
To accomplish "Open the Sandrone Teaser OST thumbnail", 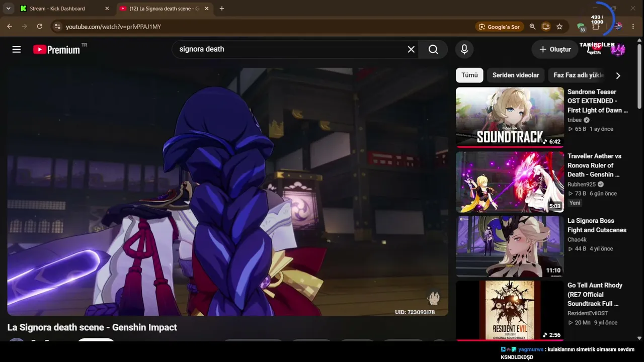I will click(x=510, y=118).
